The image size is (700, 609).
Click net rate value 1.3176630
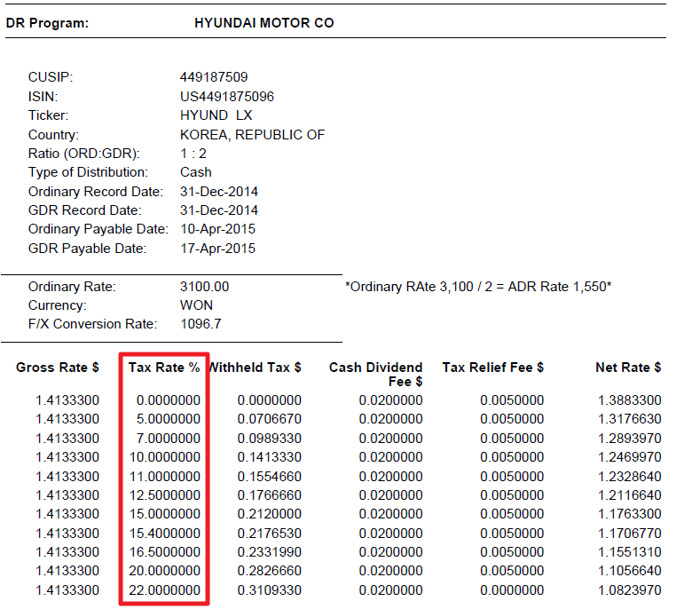(x=629, y=419)
